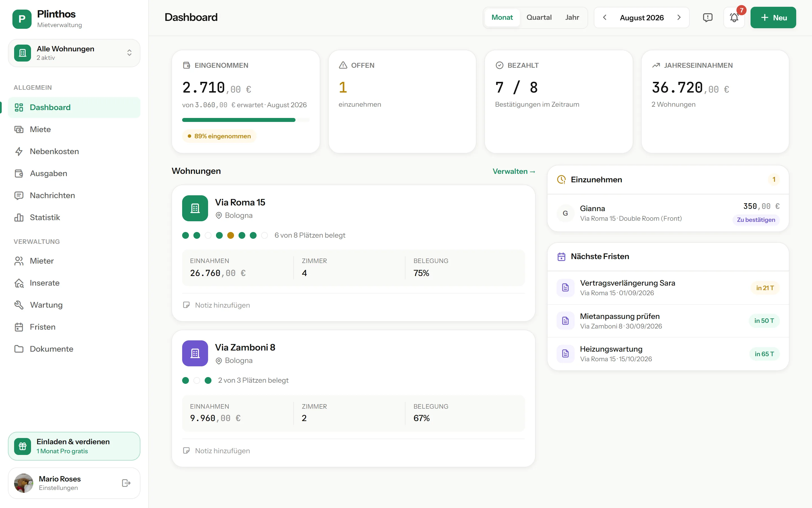This screenshot has height=508, width=812.
Task: Open Mieter in the sidebar
Action: pos(74,261)
